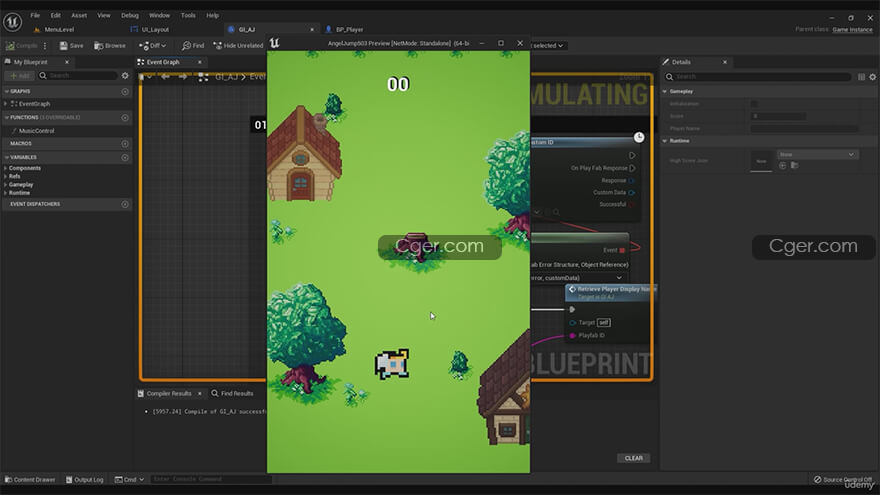Click the Parent class Game Instance link
The image size is (880, 495).
[852, 29]
